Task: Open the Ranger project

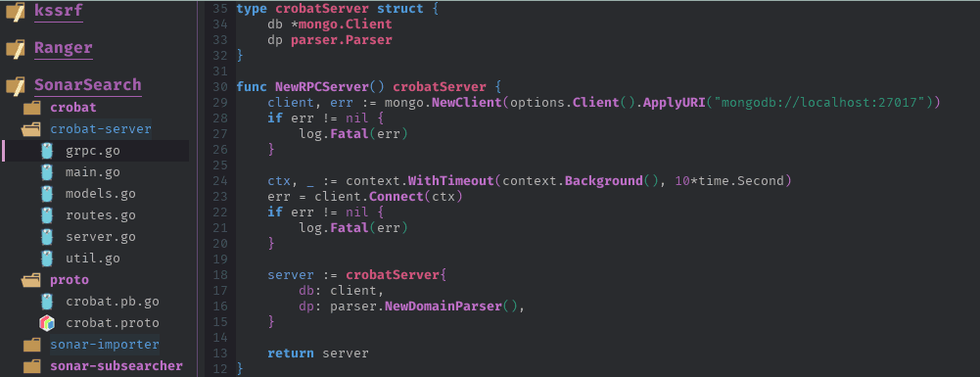Action: (63, 48)
